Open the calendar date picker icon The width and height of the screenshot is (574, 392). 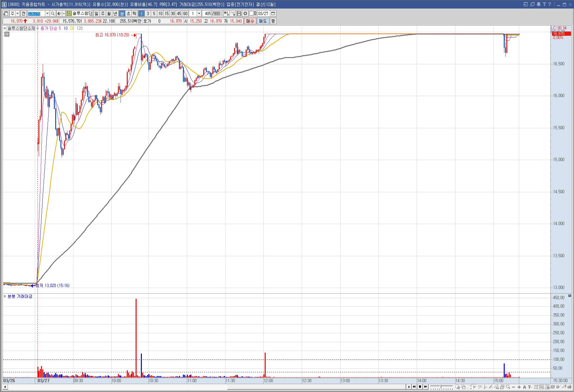click(273, 13)
